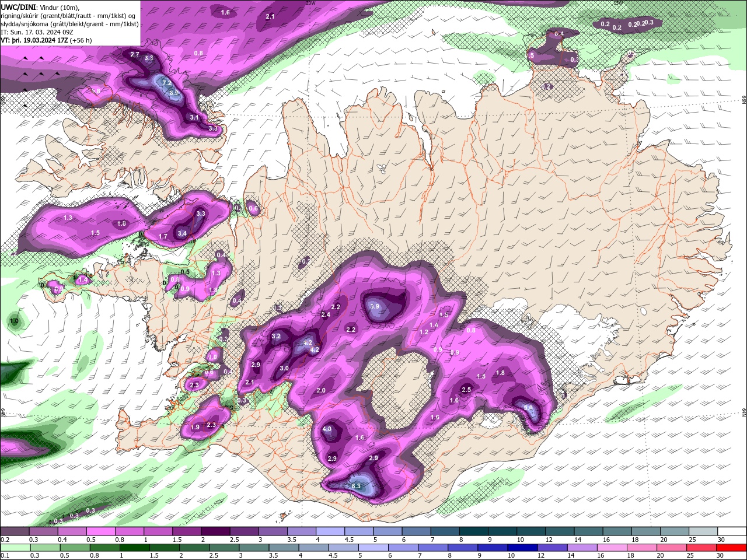
Task: Click the 1.7 precipitation label
Action: (x=163, y=236)
